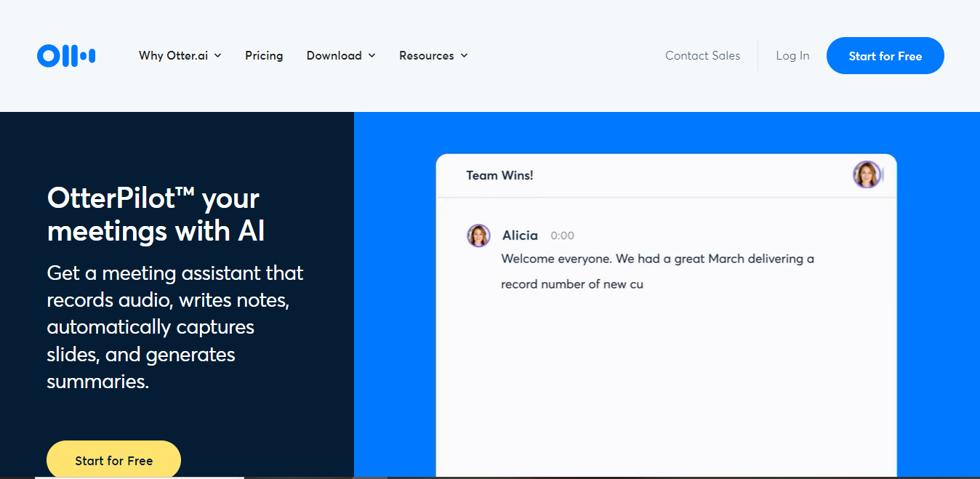Viewport: 980px width, 479px height.
Task: Click the yellow Start for Free button
Action: click(113, 459)
